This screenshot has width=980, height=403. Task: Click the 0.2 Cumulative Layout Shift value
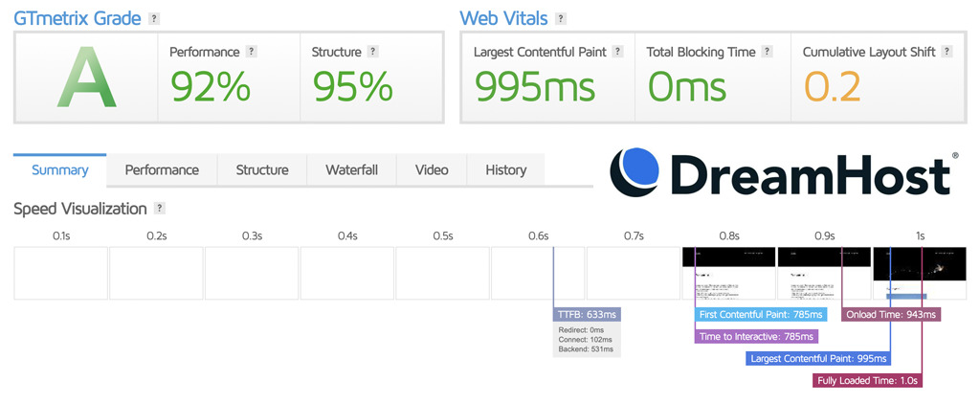[832, 85]
